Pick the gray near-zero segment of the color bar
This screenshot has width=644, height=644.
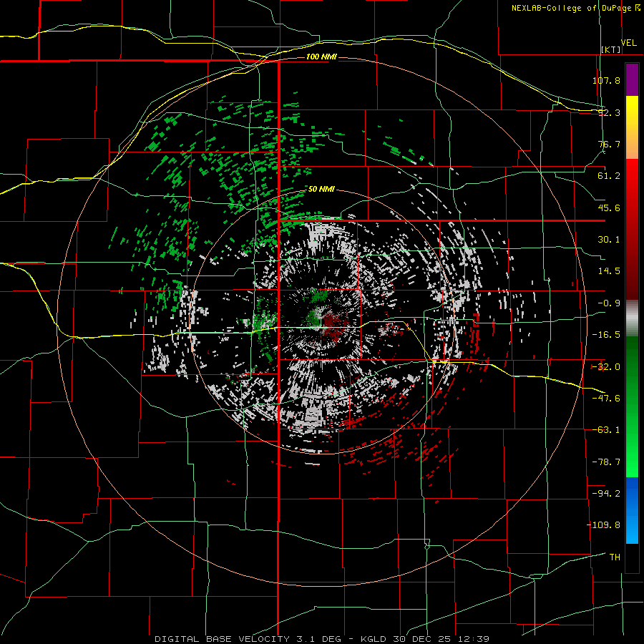[632, 318]
